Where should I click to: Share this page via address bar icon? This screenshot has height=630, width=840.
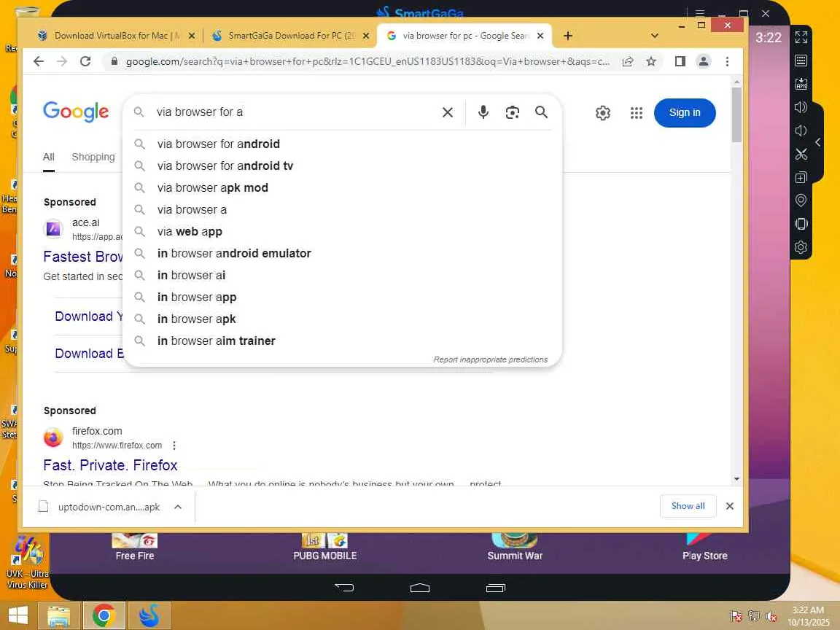click(x=628, y=61)
